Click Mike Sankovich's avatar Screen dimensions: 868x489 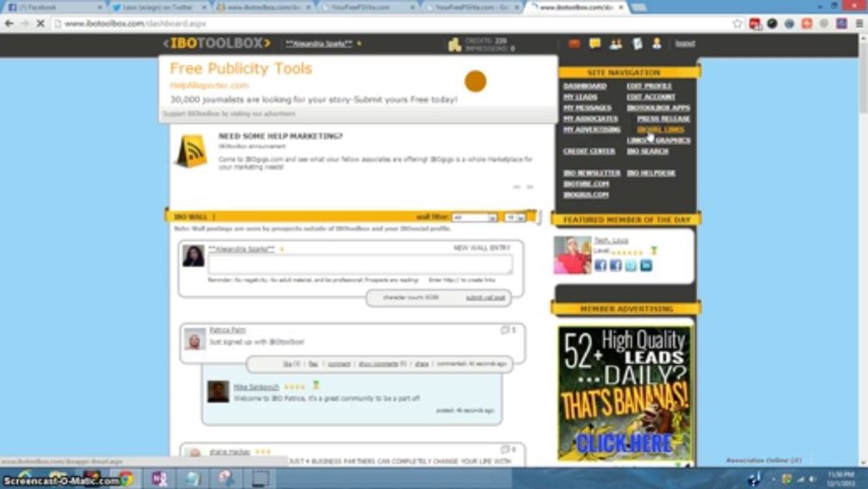coord(218,392)
